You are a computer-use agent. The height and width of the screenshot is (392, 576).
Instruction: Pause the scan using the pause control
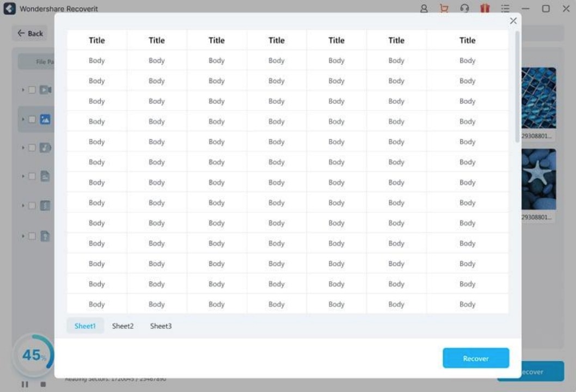tap(25, 383)
